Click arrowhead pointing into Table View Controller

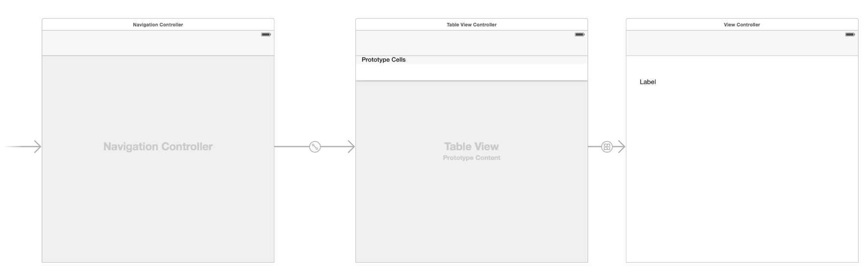click(351, 147)
